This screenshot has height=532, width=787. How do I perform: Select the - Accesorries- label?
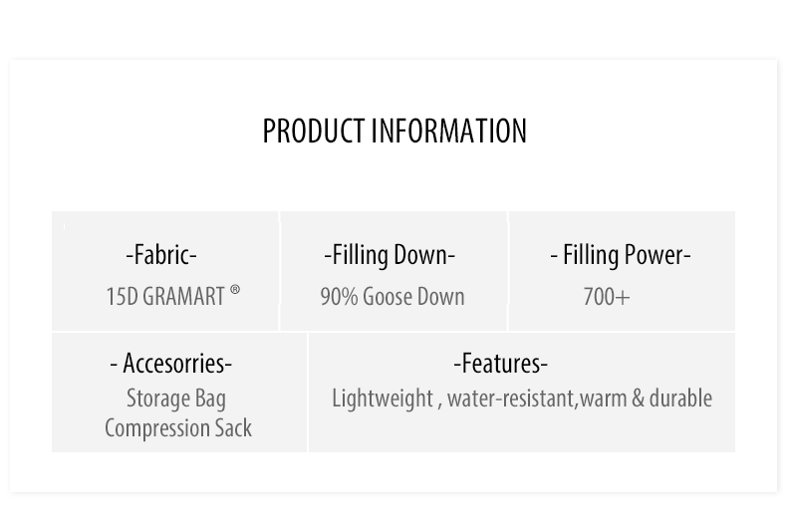[170, 363]
